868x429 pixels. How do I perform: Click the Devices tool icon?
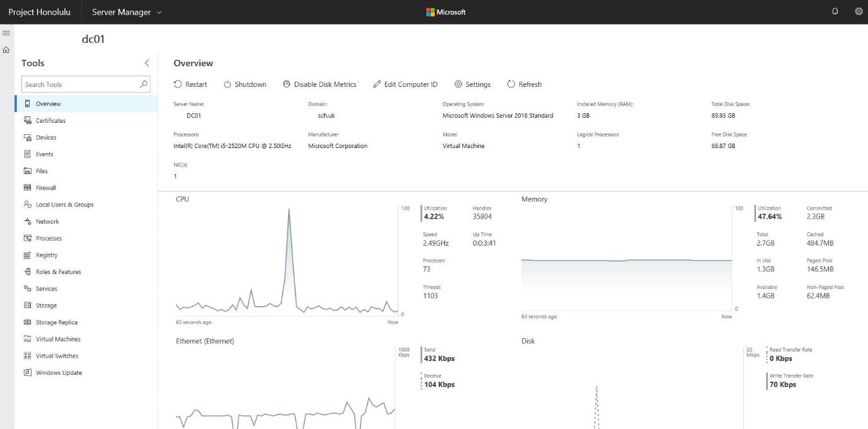tap(27, 137)
